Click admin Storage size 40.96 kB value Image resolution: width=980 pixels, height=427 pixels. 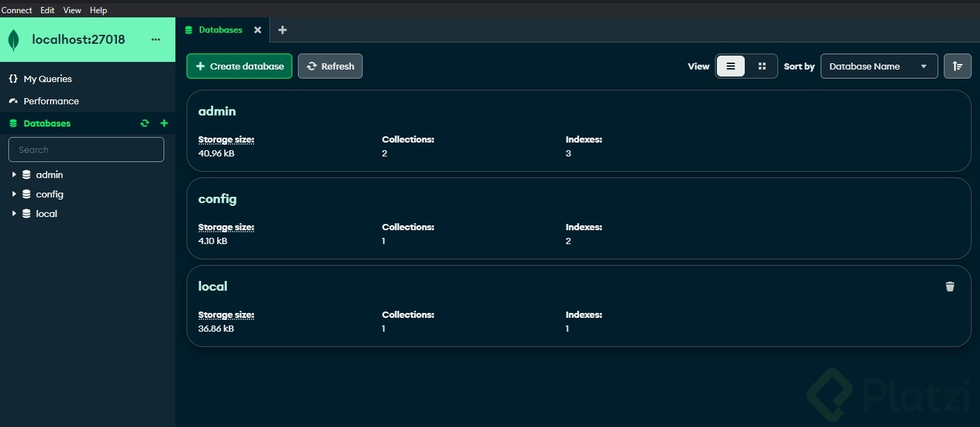[x=216, y=153]
